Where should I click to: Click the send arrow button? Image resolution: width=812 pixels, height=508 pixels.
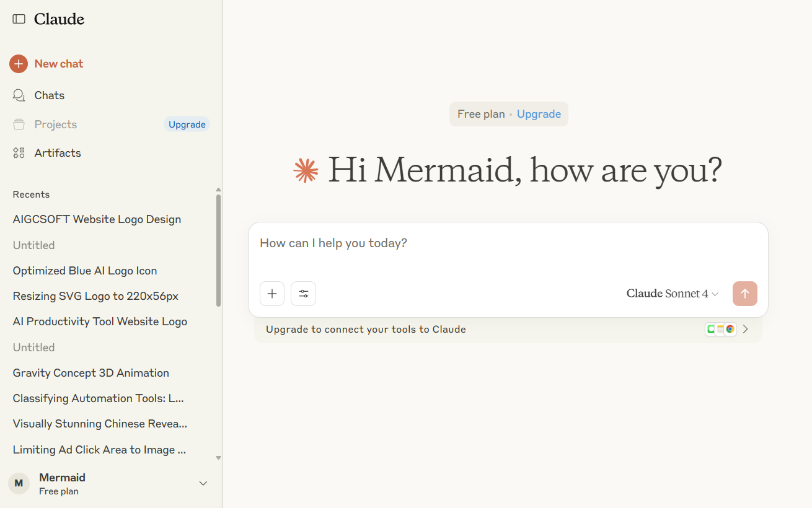[x=745, y=294]
